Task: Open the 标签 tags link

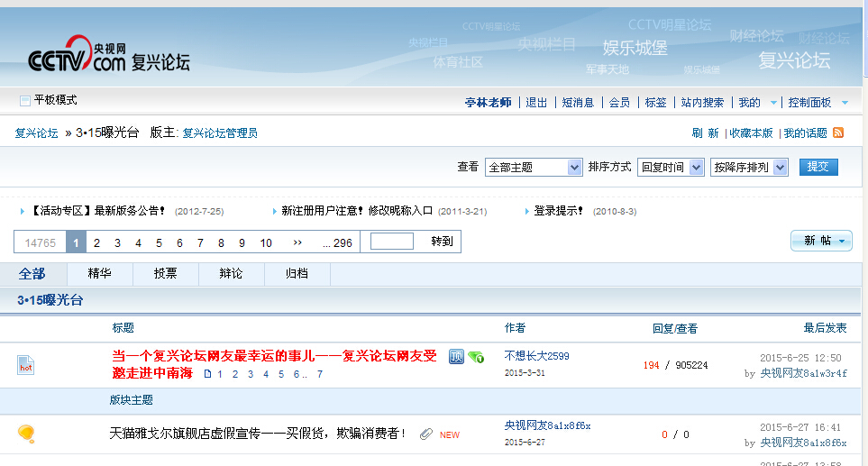Action: [x=655, y=103]
